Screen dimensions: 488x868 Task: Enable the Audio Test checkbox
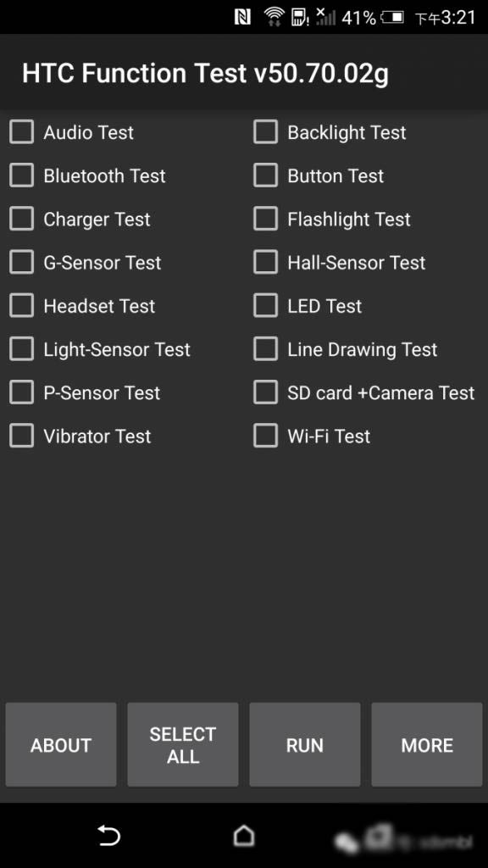pyautogui.click(x=21, y=132)
